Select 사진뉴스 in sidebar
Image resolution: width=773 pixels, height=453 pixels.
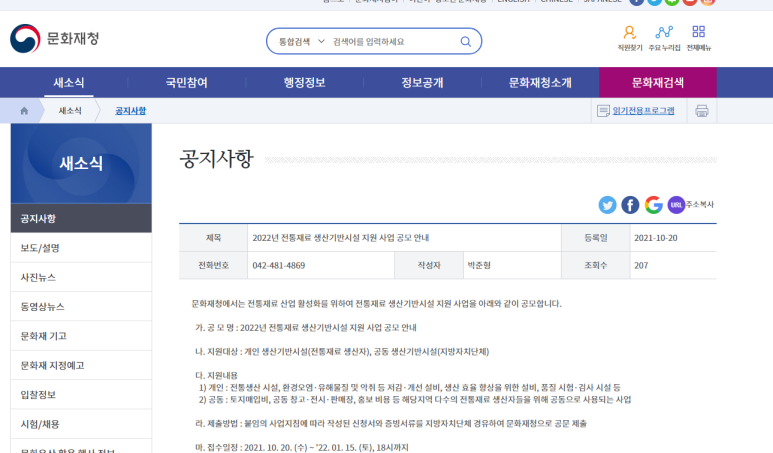click(81, 277)
